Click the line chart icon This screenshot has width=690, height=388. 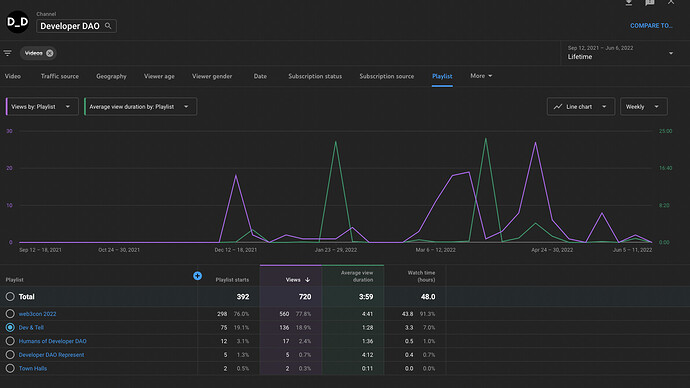coord(558,106)
